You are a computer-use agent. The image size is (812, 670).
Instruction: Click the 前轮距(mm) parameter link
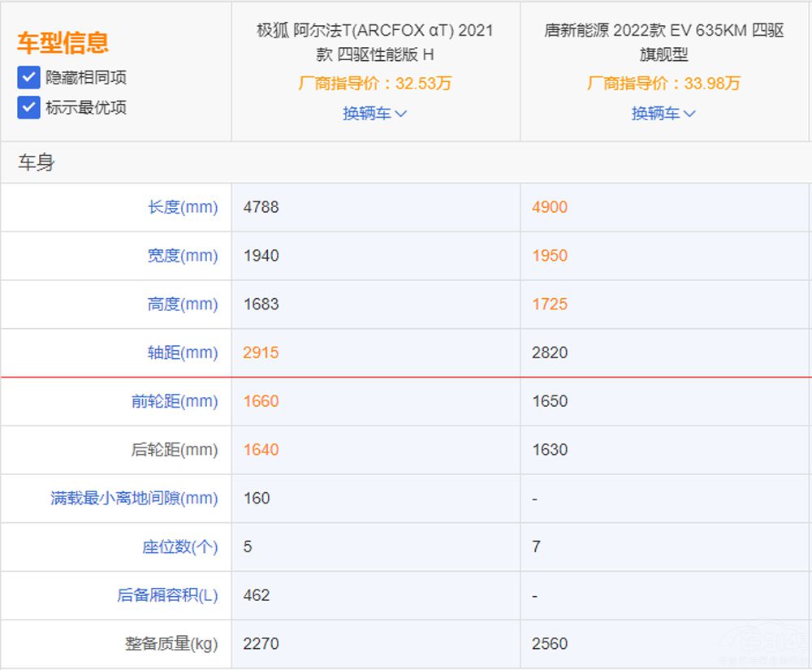175,401
